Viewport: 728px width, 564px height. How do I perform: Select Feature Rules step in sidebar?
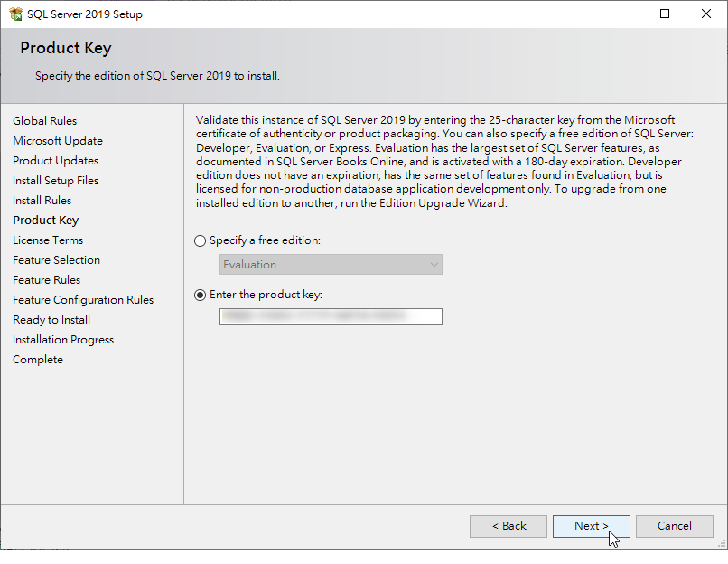coord(46,280)
